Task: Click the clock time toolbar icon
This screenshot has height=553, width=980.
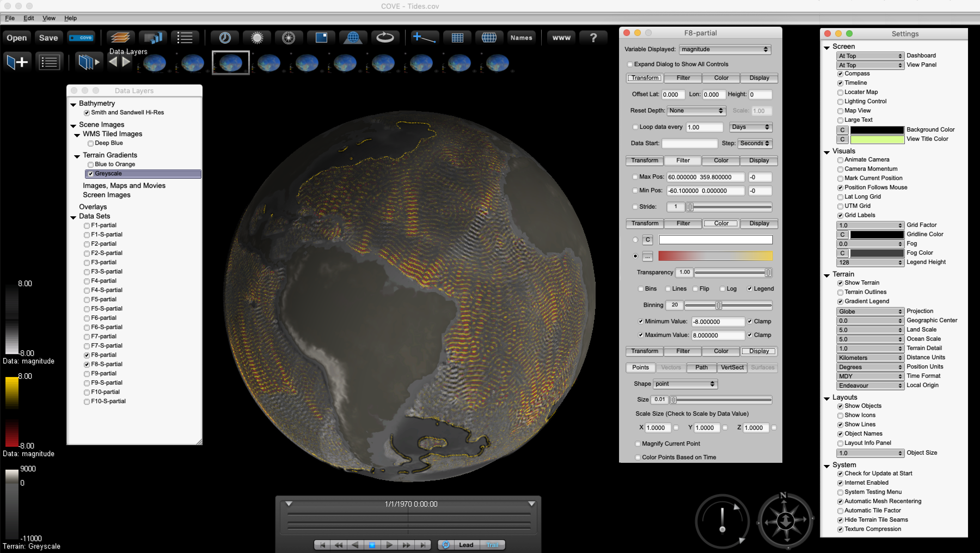Action: (225, 38)
